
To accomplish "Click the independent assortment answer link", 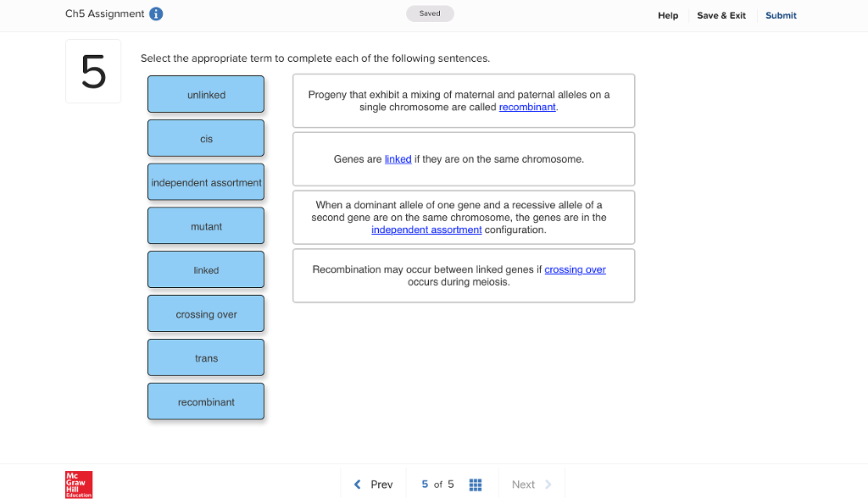I will click(426, 230).
